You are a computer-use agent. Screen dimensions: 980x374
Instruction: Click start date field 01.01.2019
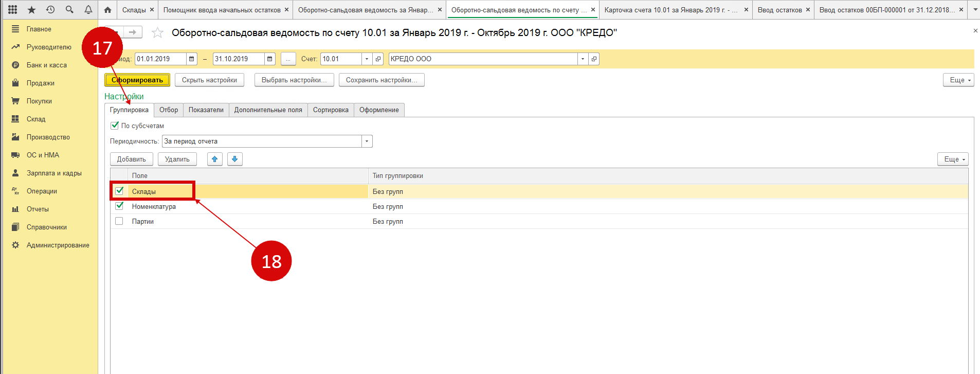click(x=160, y=59)
